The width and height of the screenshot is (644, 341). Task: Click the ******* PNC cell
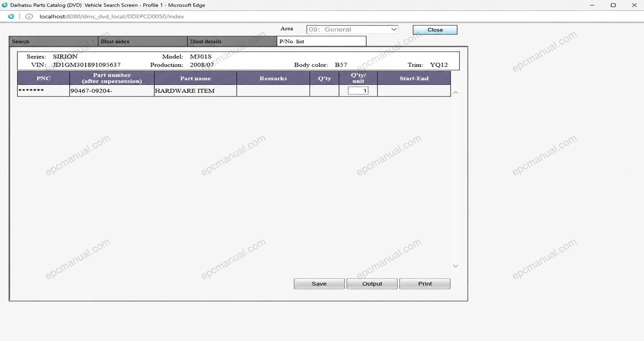tap(43, 91)
